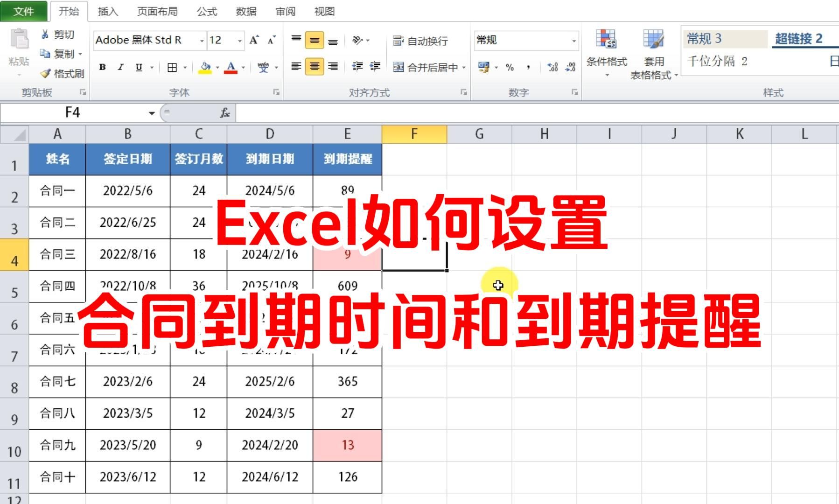Image resolution: width=839 pixels, height=504 pixels.
Task: Decrease font size with the small A icon
Action: pyautogui.click(x=272, y=40)
